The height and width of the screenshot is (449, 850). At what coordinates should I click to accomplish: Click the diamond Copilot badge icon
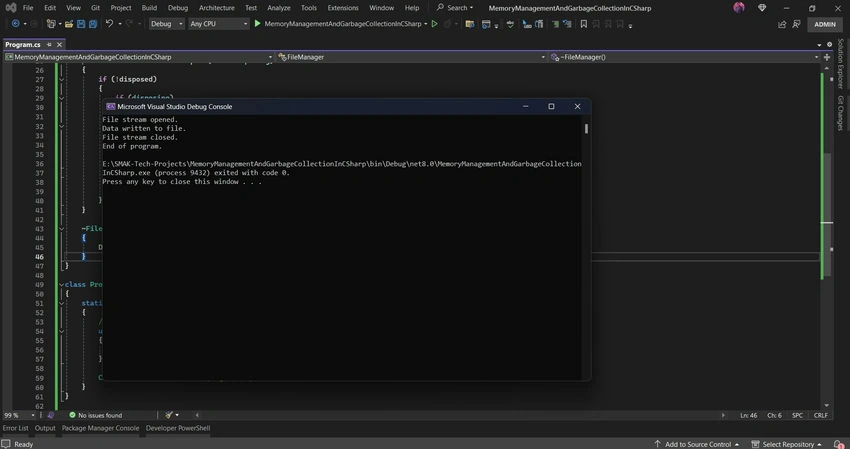pos(762,8)
